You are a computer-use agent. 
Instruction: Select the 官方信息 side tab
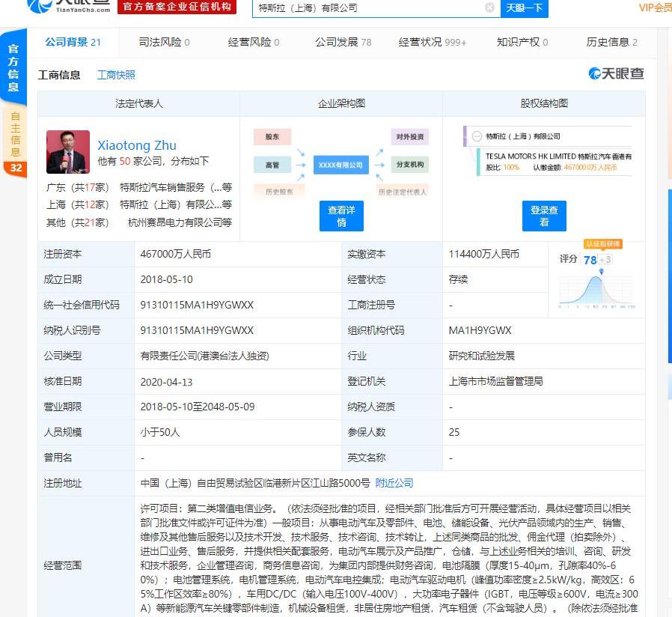coord(13,67)
